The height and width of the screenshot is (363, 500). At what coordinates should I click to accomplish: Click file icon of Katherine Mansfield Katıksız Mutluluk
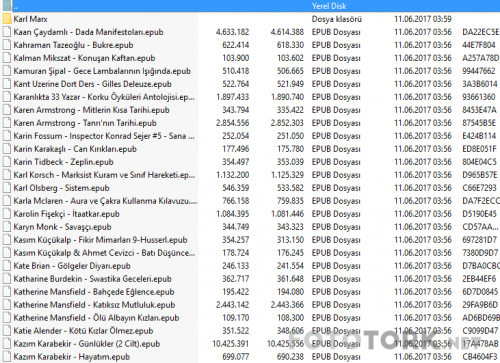click(x=7, y=305)
